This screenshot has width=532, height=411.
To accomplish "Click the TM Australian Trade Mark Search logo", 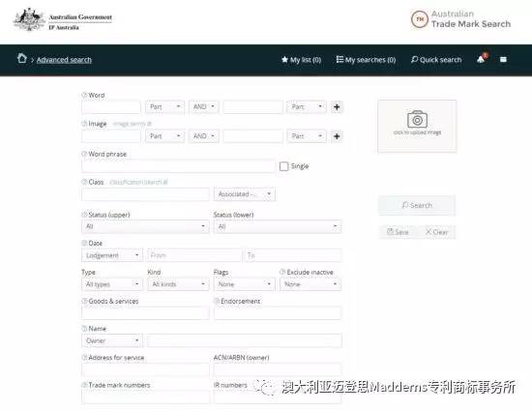I will tap(460, 19).
